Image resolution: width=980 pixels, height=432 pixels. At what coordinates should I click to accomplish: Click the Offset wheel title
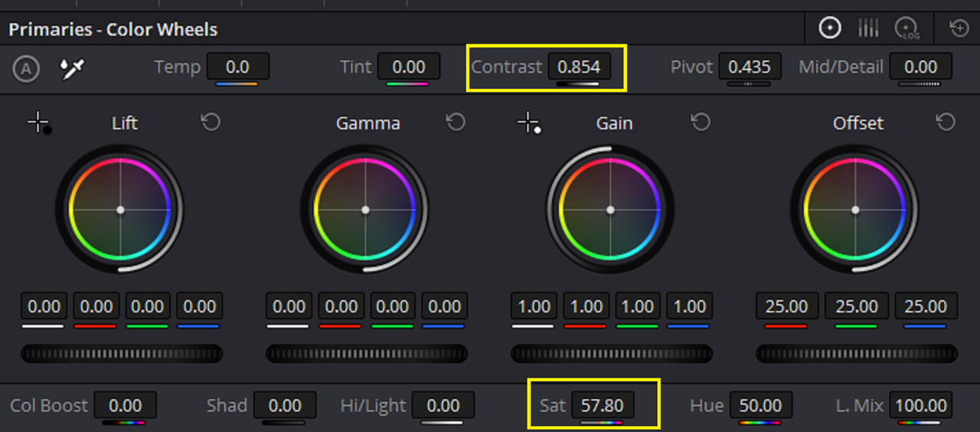click(858, 123)
